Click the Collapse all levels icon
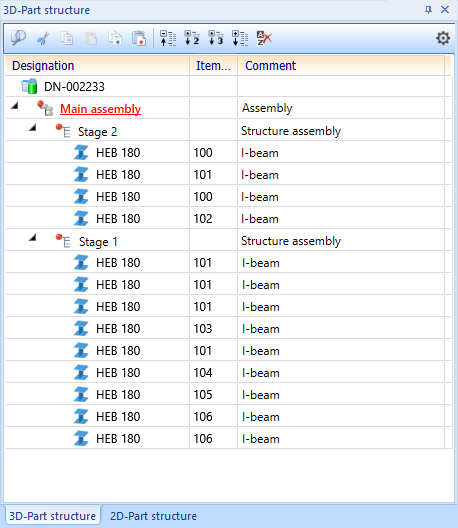Image resolution: width=458 pixels, height=528 pixels. pyautogui.click(x=168, y=38)
